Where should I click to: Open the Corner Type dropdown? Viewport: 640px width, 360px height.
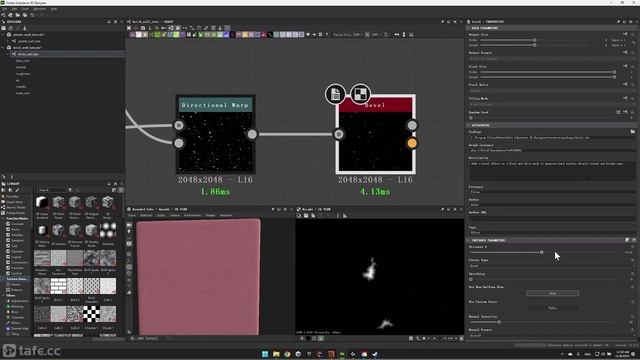pyautogui.click(x=552, y=266)
